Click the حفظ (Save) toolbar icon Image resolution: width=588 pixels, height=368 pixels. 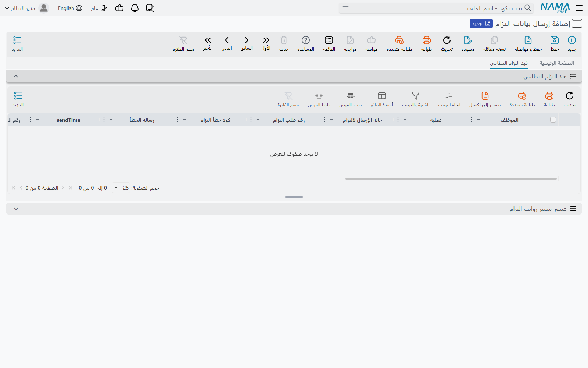click(555, 40)
